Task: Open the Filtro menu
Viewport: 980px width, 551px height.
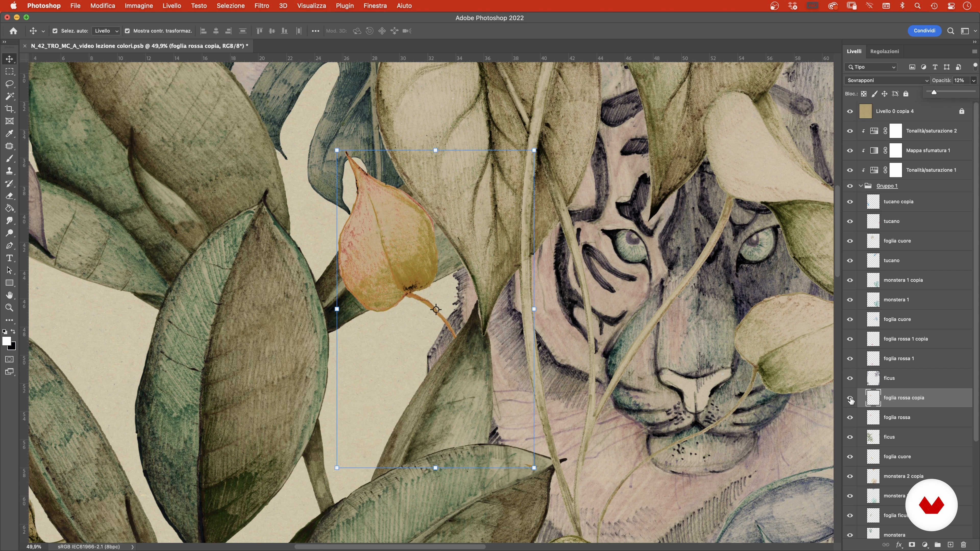Action: coord(261,6)
